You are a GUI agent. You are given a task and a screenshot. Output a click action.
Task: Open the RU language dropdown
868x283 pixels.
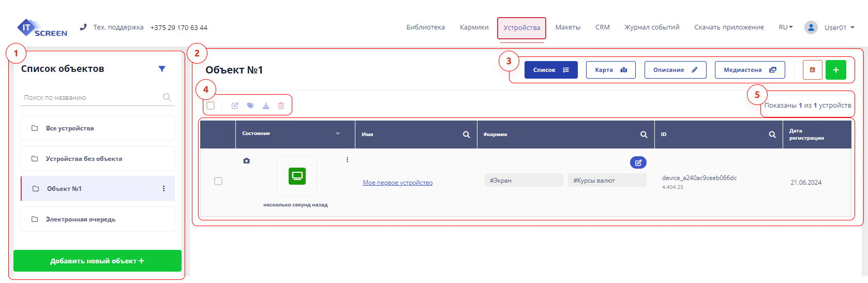tap(785, 27)
